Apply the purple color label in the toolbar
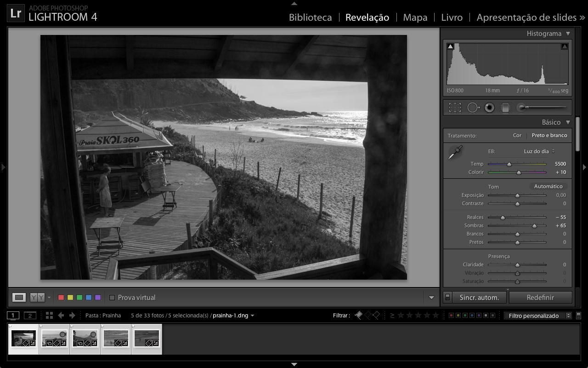This screenshot has width=588, height=368. coord(97,298)
